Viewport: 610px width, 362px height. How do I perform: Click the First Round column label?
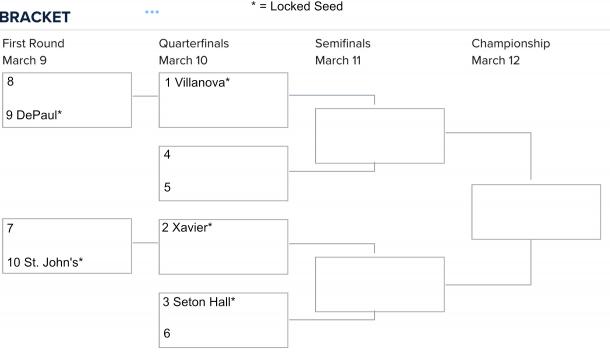tap(33, 44)
